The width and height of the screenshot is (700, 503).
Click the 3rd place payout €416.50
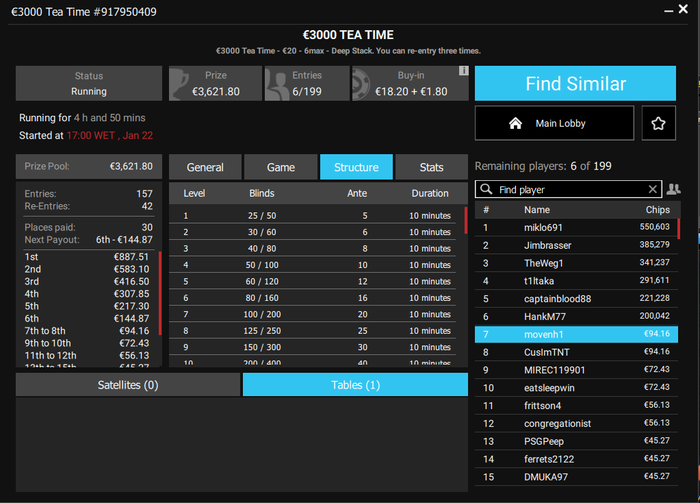click(131, 282)
